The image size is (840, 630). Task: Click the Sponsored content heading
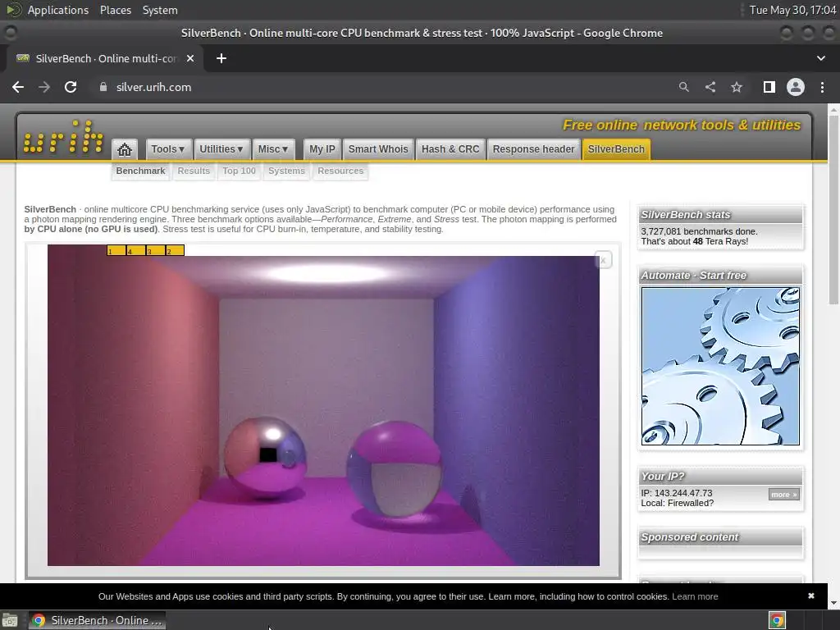(689, 536)
